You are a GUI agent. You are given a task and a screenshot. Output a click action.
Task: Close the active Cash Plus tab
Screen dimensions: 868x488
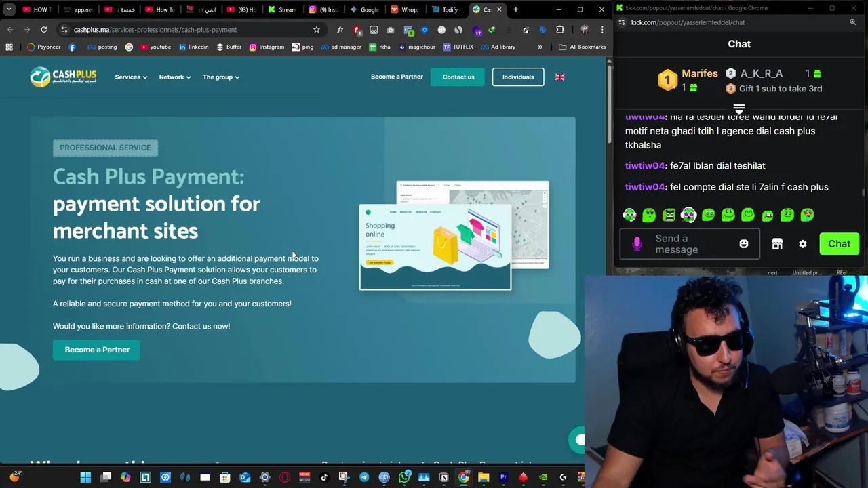click(x=500, y=9)
